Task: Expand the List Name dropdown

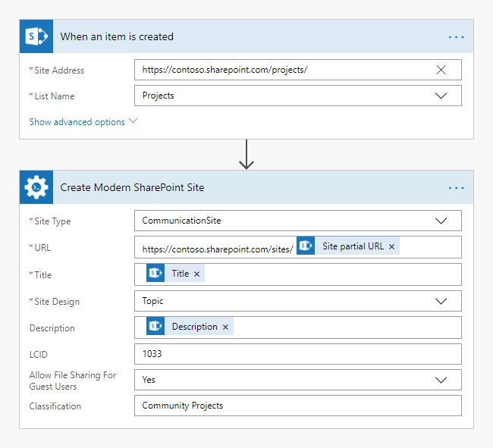Action: point(441,96)
